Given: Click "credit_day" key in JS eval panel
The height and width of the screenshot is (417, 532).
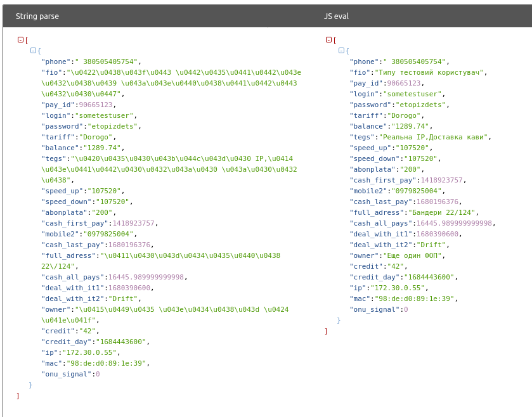Looking at the screenshot, I should [375, 277].
